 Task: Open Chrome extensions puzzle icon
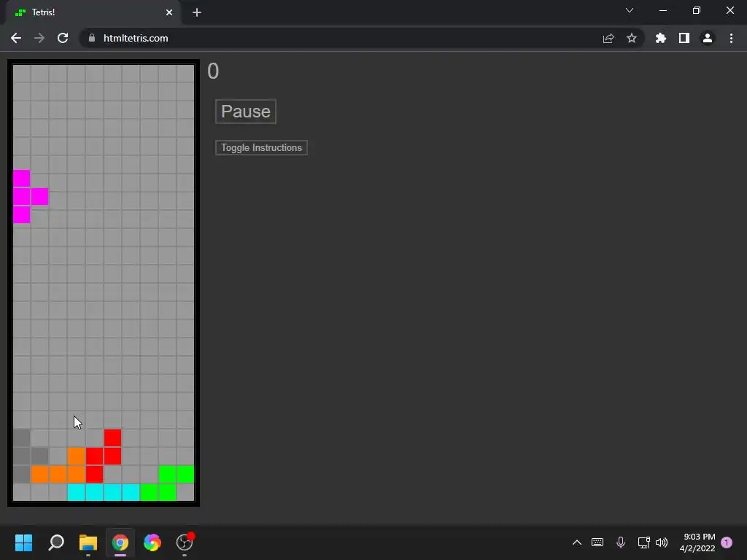point(661,38)
